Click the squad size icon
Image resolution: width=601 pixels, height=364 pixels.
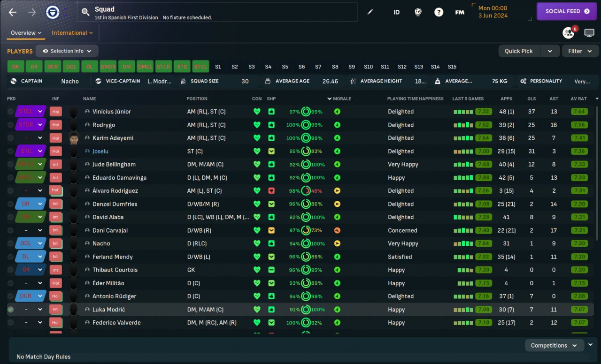[183, 81]
